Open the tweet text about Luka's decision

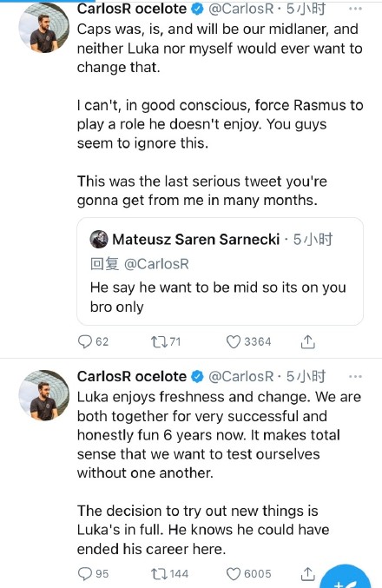point(203,530)
